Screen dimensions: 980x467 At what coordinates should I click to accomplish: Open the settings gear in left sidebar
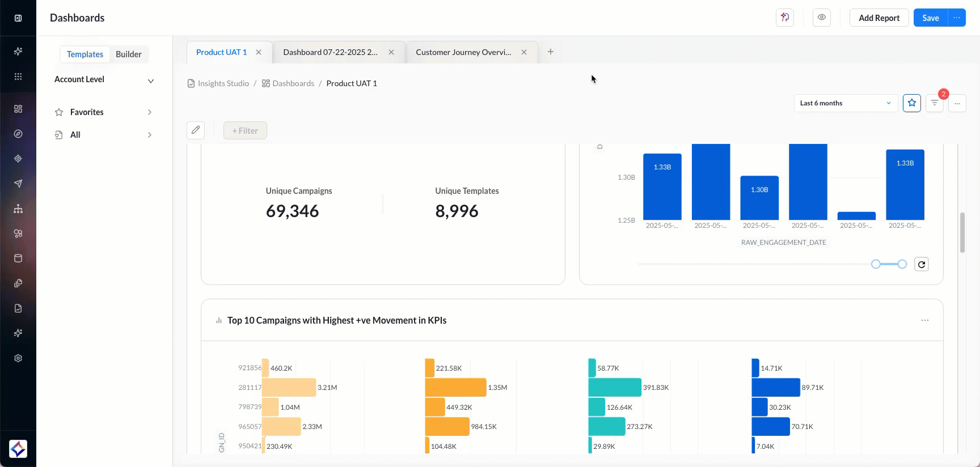18,358
